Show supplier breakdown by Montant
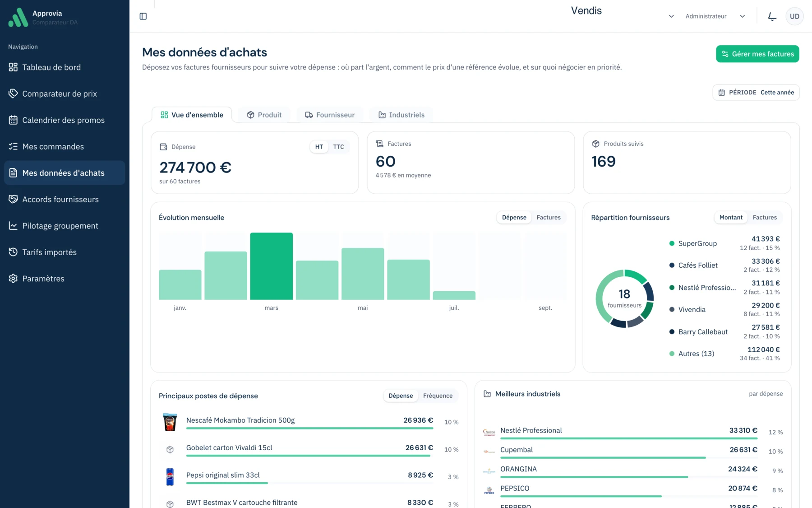The image size is (812, 508). (x=731, y=218)
